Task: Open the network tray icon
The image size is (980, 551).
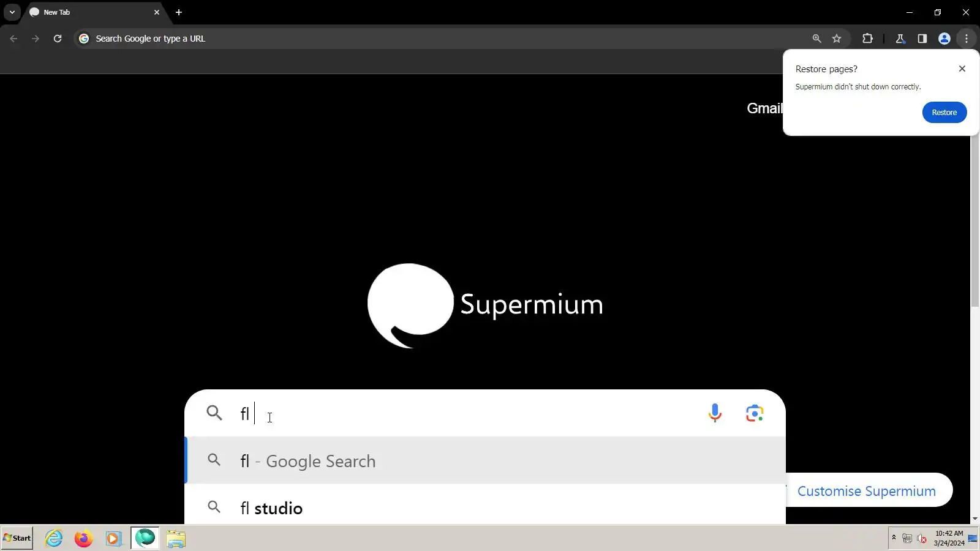Action: pos(907,539)
